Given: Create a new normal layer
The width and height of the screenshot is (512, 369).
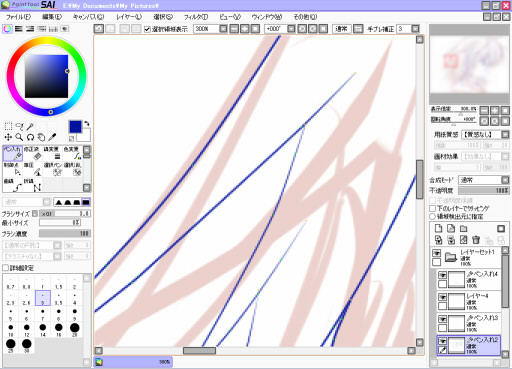Looking at the screenshot, I should 439,228.
